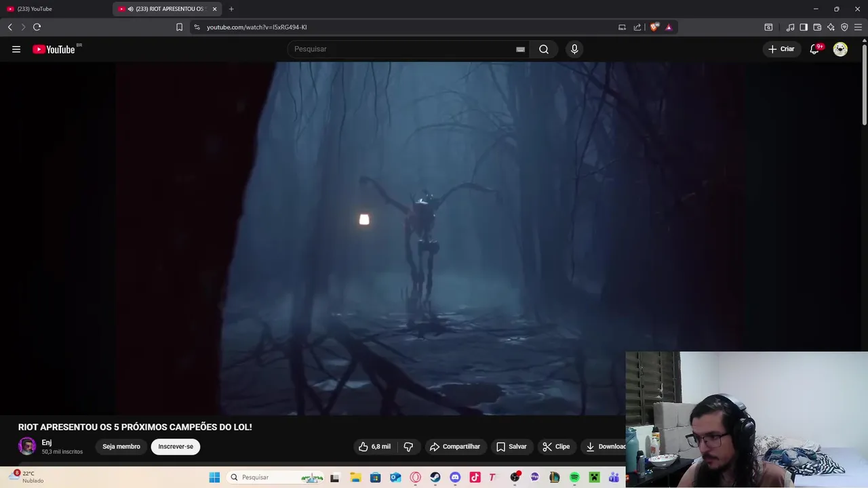Open Discord from taskbar
This screenshot has height=488, width=868.
[455, 477]
